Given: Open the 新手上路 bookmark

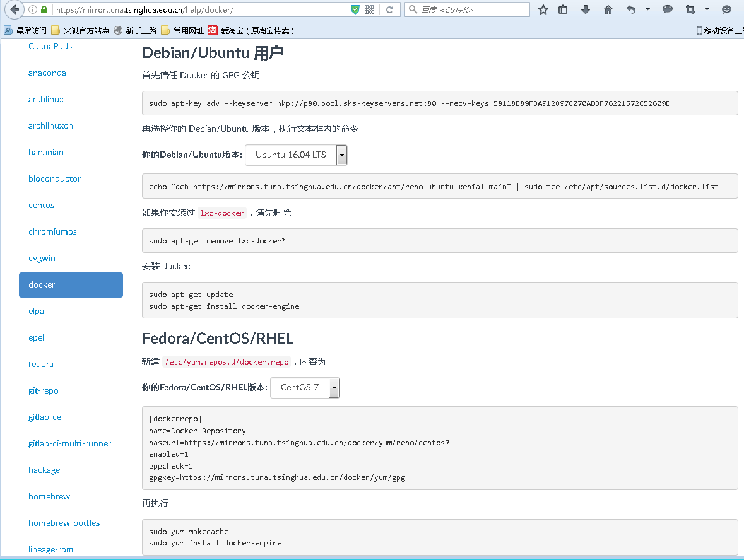Looking at the screenshot, I should (135, 30).
